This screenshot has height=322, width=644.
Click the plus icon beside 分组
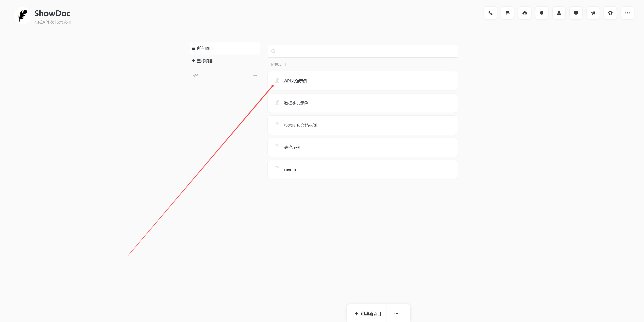[x=255, y=76]
